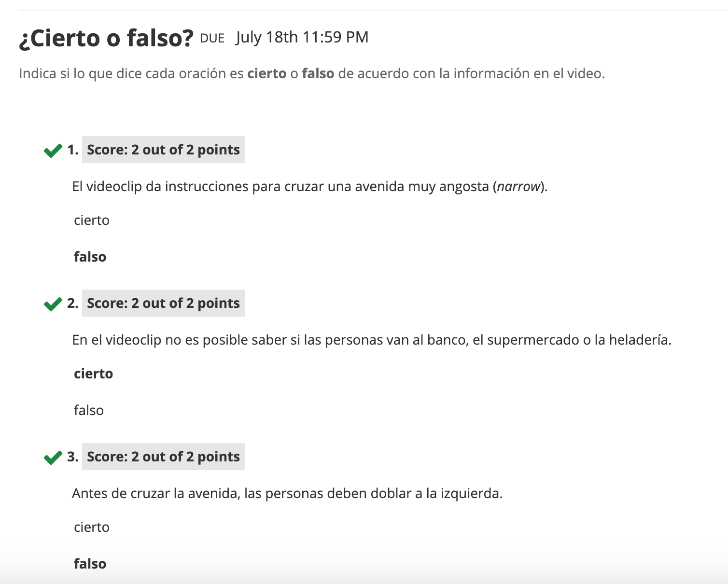Click the "Indica si lo que dice" instructions

tap(311, 74)
